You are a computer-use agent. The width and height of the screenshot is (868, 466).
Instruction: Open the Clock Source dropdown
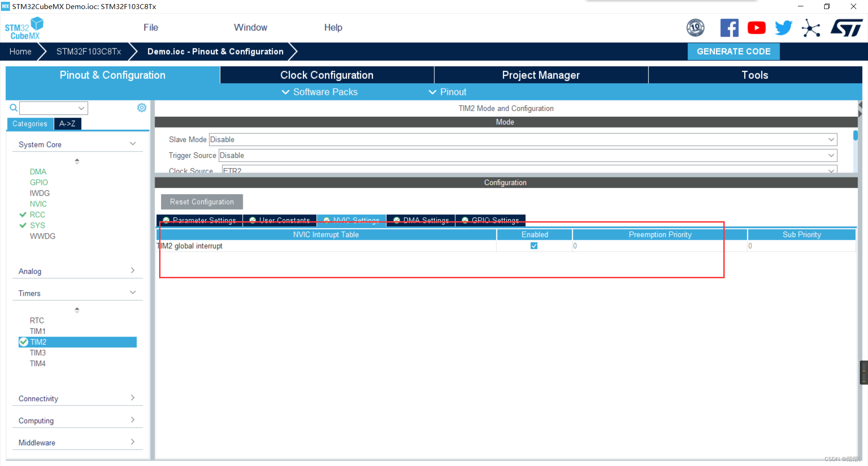click(529, 170)
